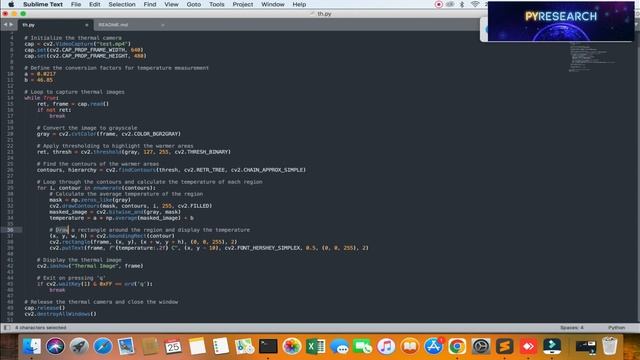Screen dimensions: 640x360
Task: Open Reminders from the dock
Action: 221,347
